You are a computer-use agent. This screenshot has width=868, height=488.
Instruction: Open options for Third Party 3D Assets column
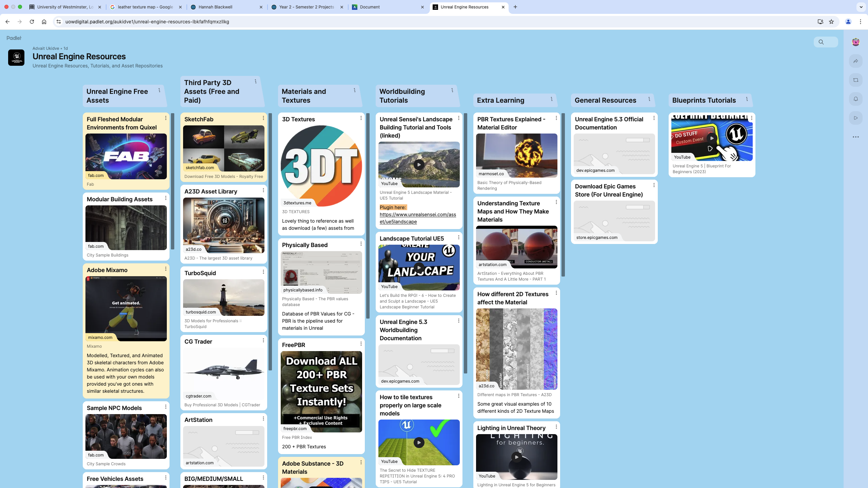[x=256, y=81]
